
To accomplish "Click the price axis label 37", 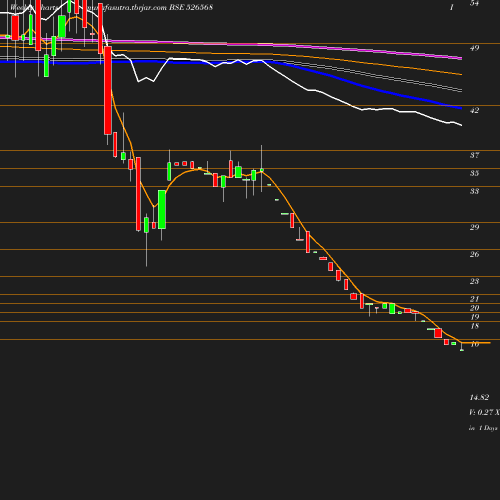I will 474,155.
